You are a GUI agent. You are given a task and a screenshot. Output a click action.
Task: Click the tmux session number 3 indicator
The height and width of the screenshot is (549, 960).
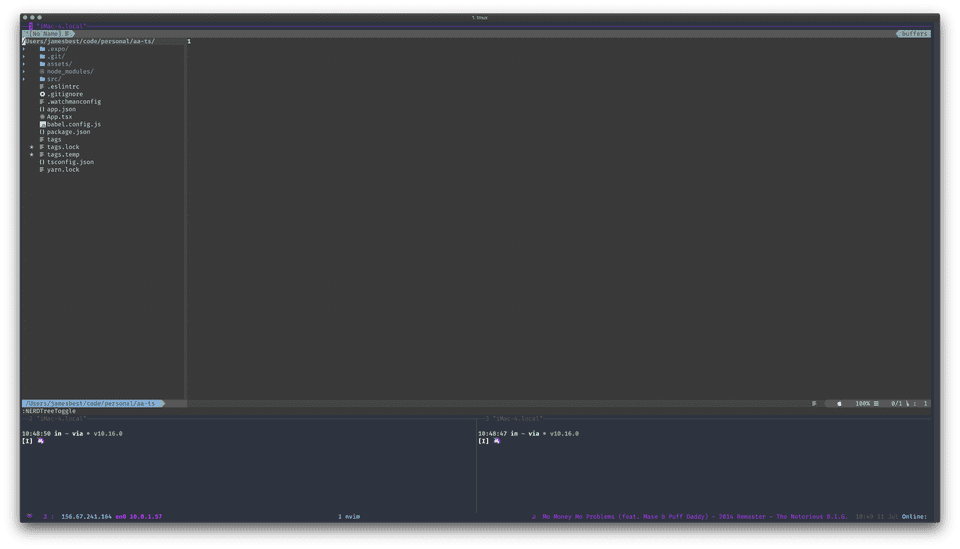(45, 517)
